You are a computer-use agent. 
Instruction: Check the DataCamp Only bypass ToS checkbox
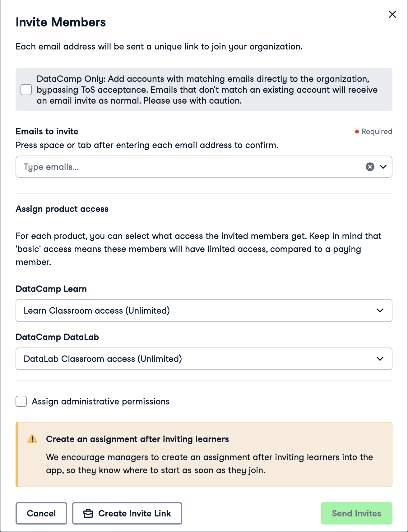[x=26, y=90]
